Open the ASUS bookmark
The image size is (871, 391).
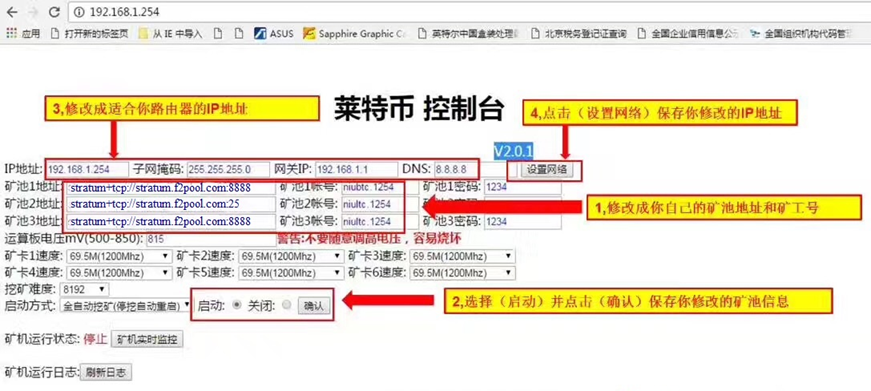(x=273, y=33)
